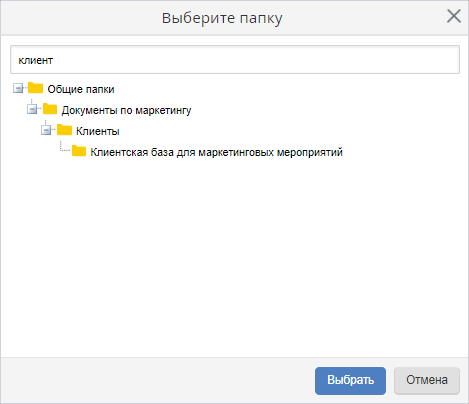469x404 pixels.
Task: Click the dotted connector before Клиентская база folder
Action: (65, 147)
